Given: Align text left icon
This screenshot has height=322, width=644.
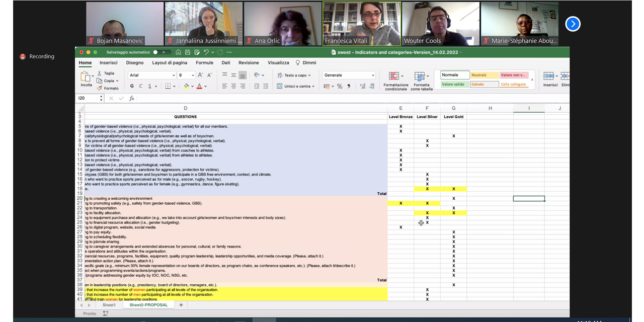Looking at the screenshot, I should pos(225,87).
